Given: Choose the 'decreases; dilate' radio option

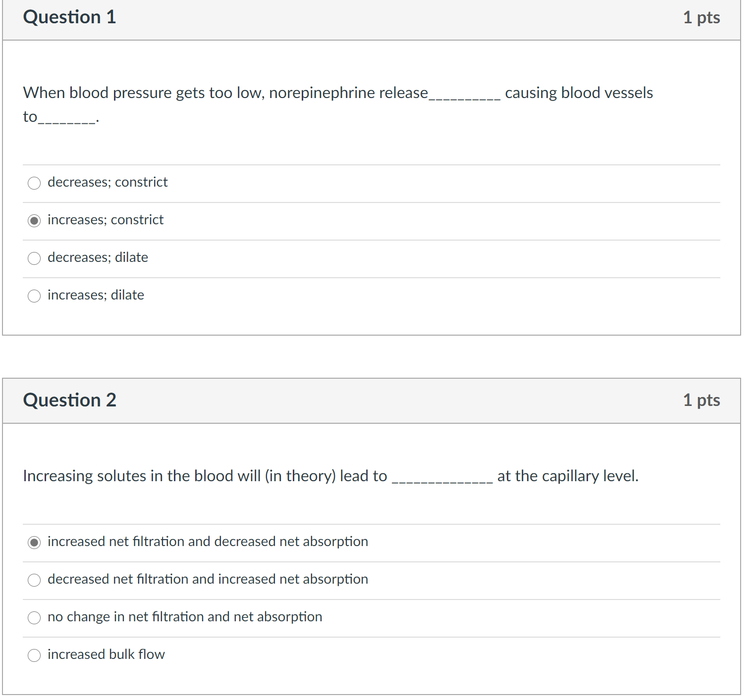Looking at the screenshot, I should coord(34,258).
